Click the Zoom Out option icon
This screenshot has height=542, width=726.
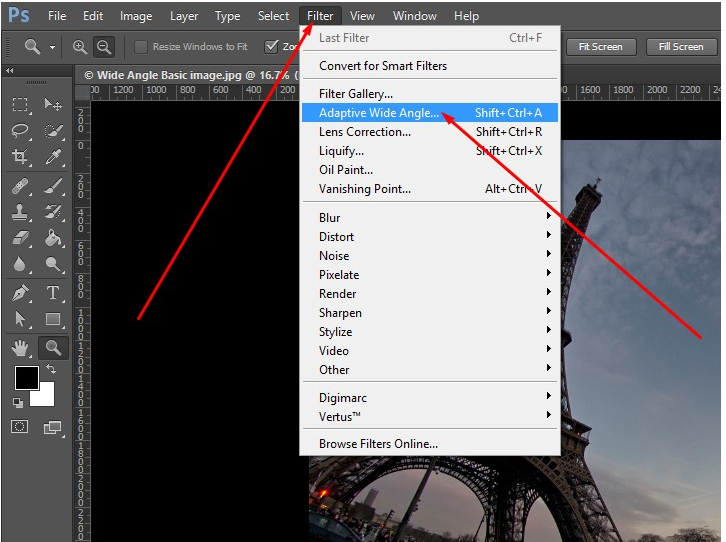(x=104, y=47)
